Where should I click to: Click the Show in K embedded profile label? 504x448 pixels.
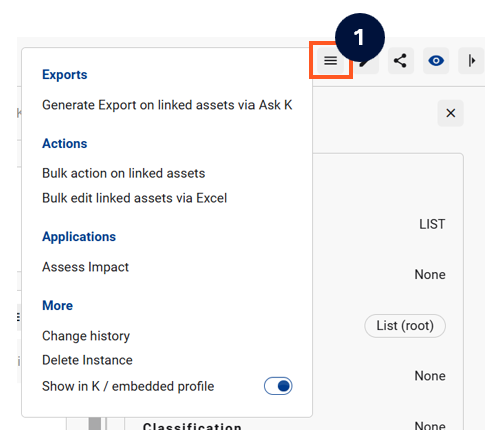(128, 386)
